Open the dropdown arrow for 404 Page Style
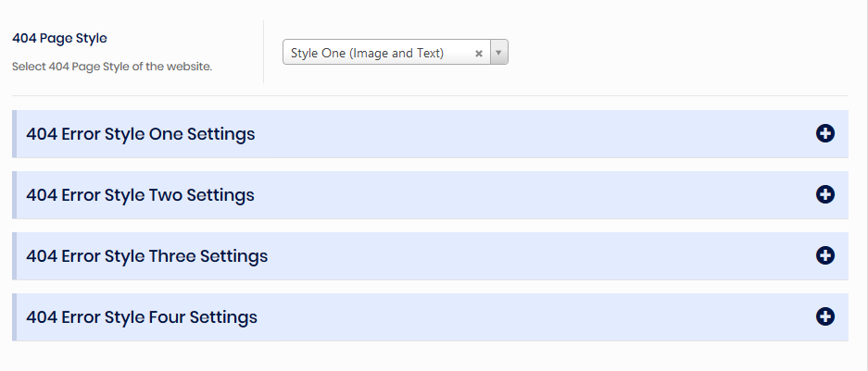The height and width of the screenshot is (371, 868). pos(498,53)
